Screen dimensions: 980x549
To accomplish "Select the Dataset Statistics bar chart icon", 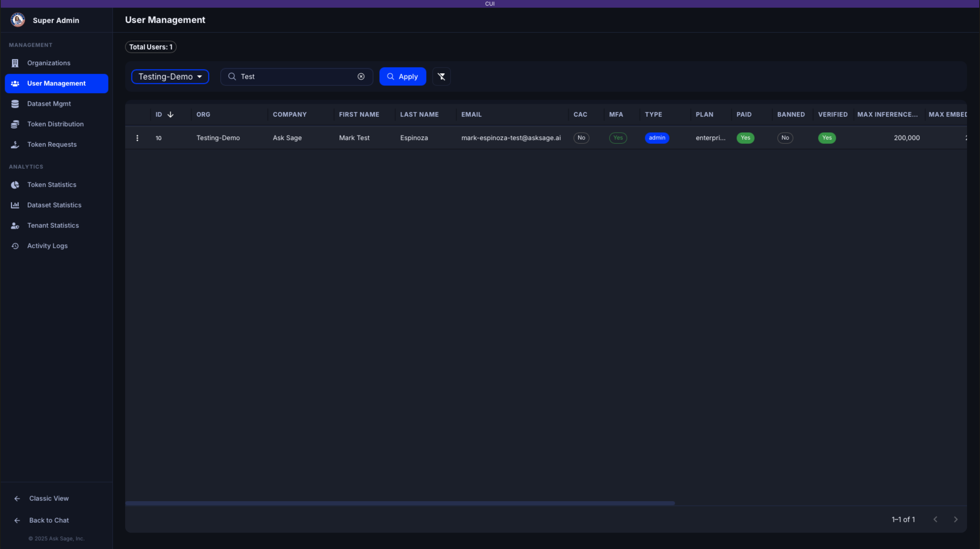I will (x=15, y=205).
